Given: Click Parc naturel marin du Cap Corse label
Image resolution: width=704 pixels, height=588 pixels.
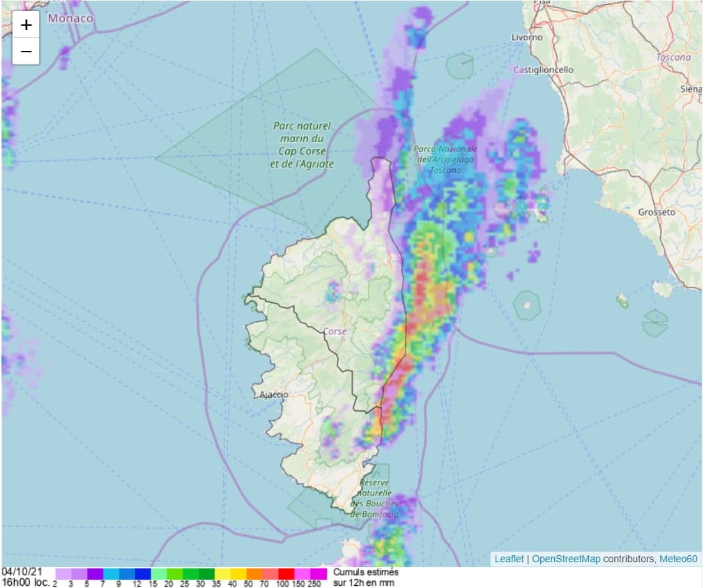Looking at the screenshot, I should pos(301,145).
